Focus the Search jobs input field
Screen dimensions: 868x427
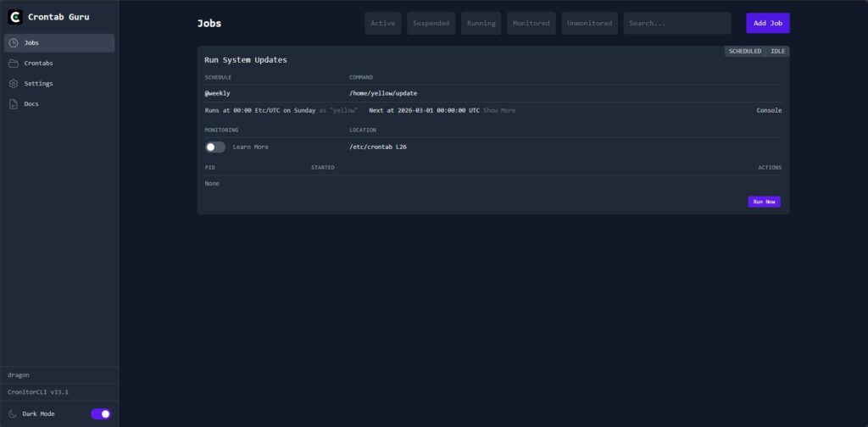[x=676, y=23]
